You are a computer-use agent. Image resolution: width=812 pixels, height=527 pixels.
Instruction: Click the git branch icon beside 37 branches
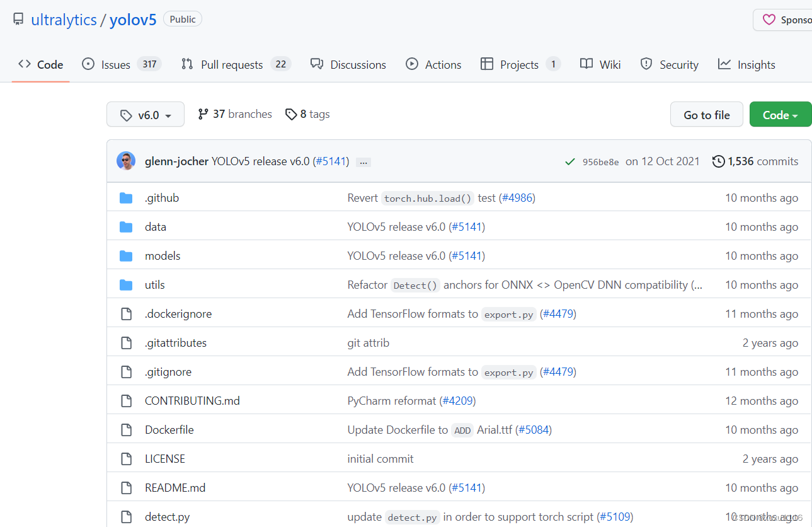coord(203,114)
